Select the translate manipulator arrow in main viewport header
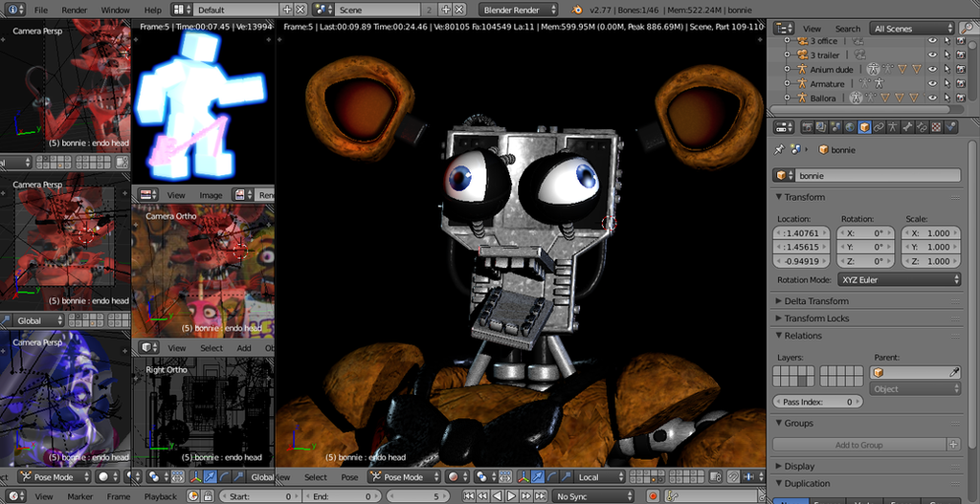 tap(538, 477)
